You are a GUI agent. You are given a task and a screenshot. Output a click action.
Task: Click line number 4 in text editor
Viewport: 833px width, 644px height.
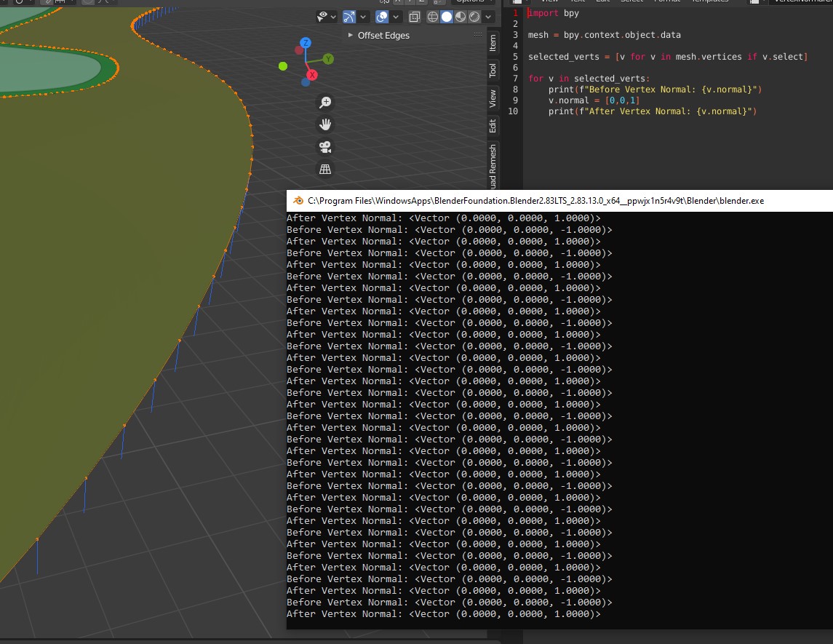point(515,46)
